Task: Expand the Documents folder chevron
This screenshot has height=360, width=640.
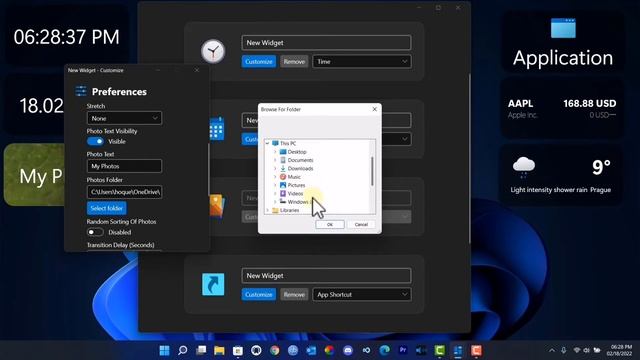Action: coord(275,160)
